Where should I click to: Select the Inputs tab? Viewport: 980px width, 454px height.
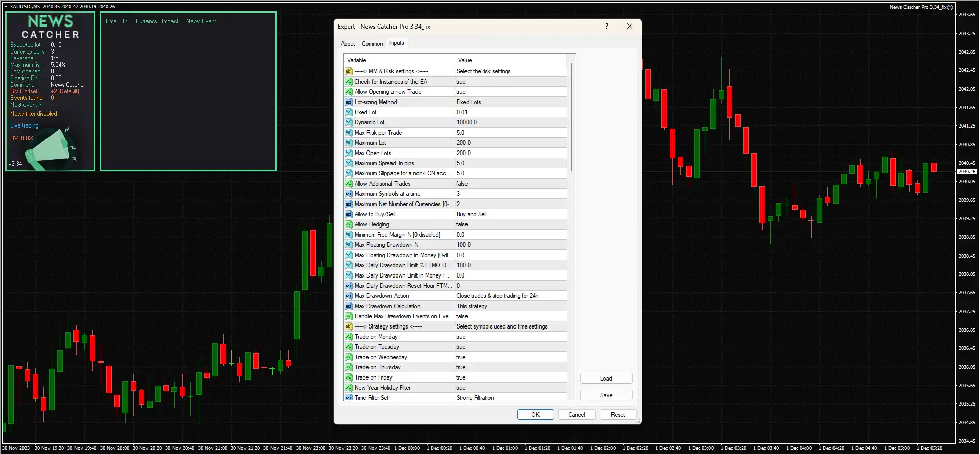point(397,43)
